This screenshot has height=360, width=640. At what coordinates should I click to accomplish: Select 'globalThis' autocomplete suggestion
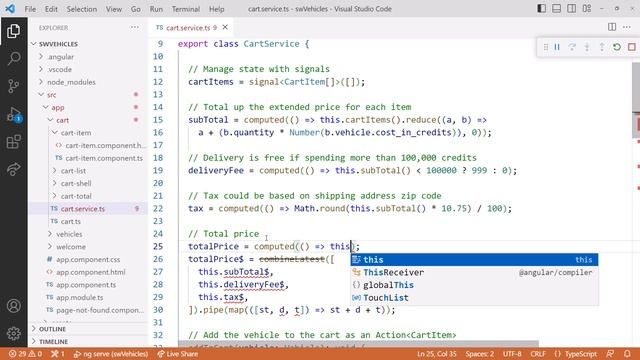[474, 285]
